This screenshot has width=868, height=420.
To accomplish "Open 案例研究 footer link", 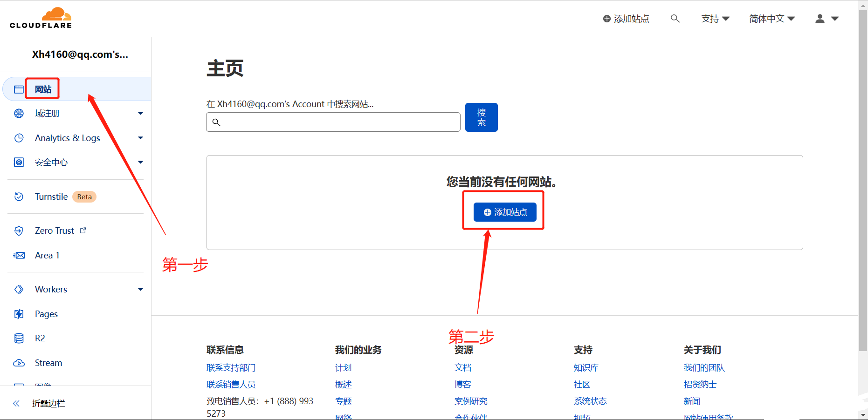I will pyautogui.click(x=471, y=401).
